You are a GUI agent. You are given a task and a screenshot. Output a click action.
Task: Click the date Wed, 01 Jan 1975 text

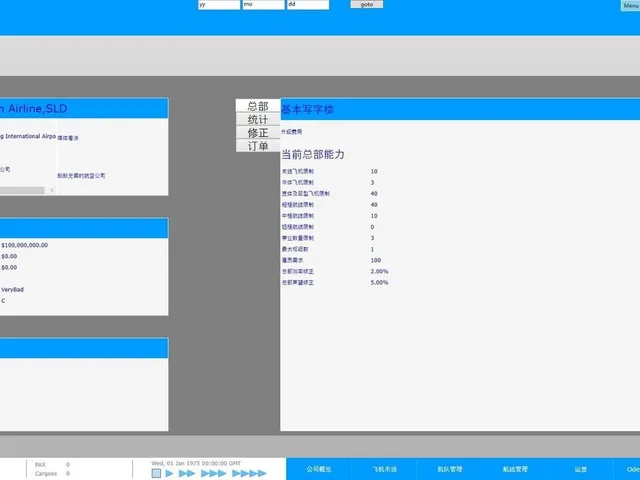point(196,463)
